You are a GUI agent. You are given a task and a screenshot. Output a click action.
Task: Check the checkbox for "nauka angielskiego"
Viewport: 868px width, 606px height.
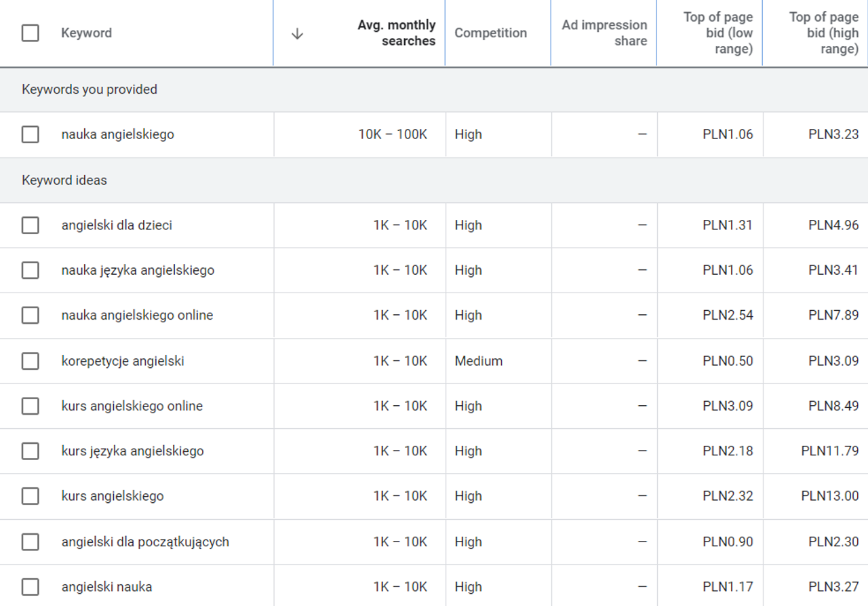[x=30, y=134]
